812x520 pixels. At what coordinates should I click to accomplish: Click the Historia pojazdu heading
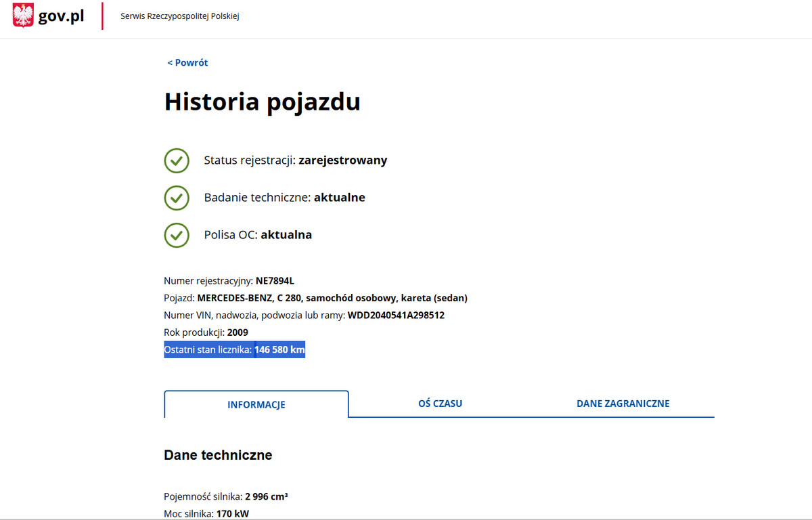[263, 102]
